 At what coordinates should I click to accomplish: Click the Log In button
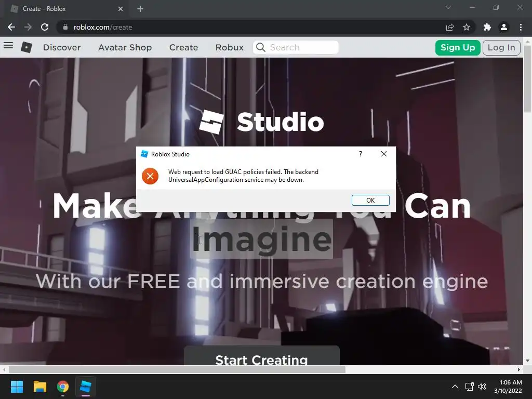click(x=501, y=47)
